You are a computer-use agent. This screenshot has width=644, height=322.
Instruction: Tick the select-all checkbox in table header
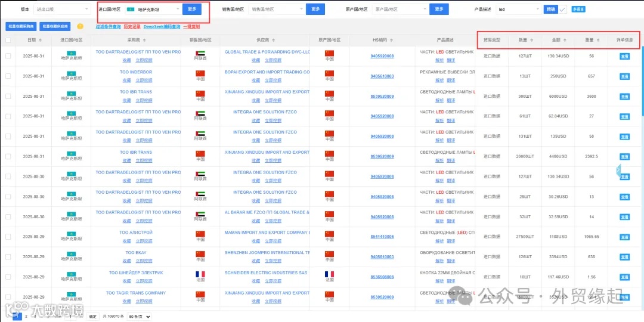[x=8, y=41]
